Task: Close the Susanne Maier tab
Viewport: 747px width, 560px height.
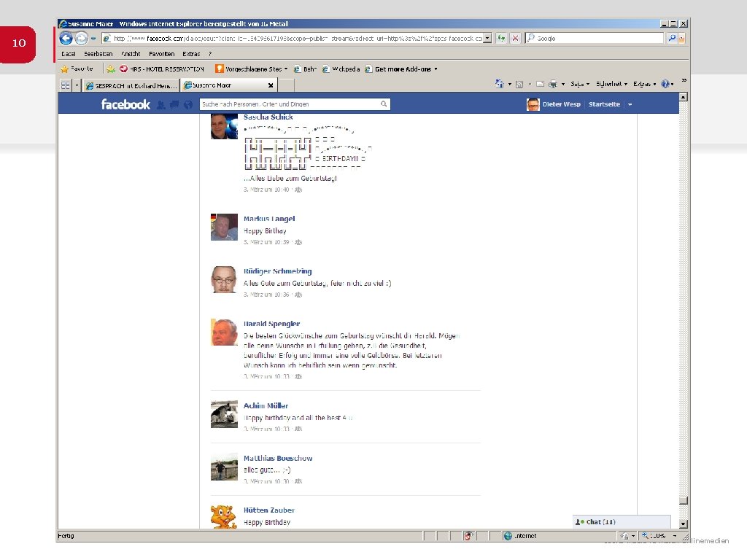Action: (271, 85)
